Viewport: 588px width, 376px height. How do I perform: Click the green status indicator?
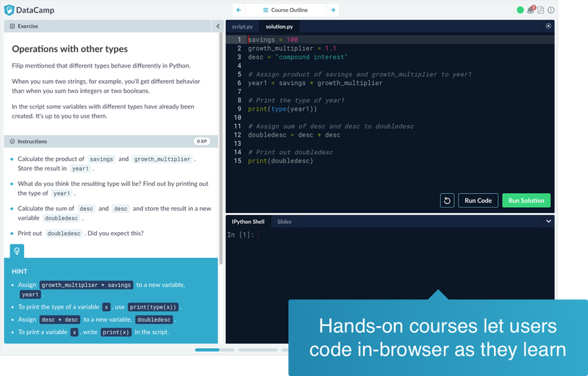520,10
